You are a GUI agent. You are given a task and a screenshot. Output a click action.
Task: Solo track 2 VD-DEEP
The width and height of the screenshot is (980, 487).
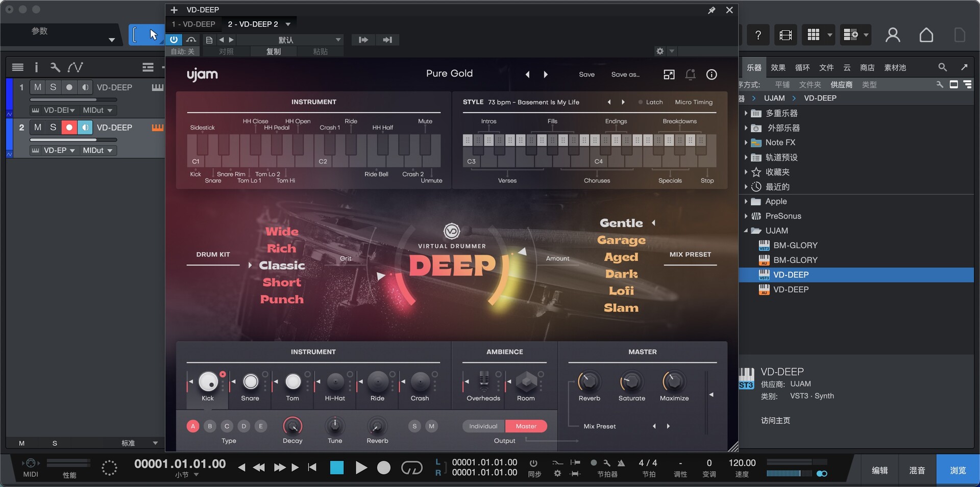point(53,127)
